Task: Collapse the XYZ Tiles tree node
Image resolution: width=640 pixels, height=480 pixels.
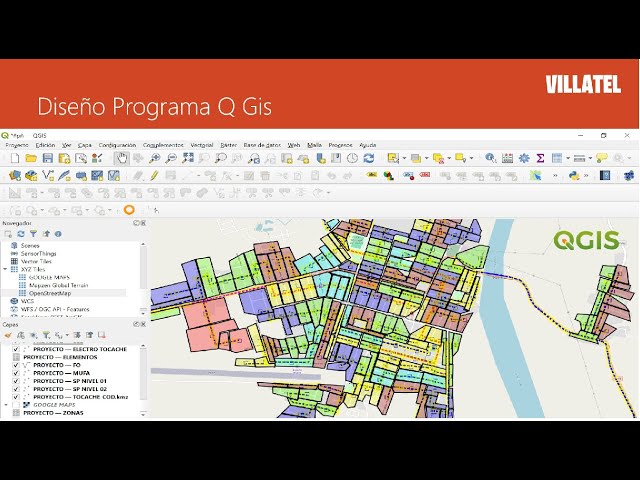Action: click(x=5, y=269)
